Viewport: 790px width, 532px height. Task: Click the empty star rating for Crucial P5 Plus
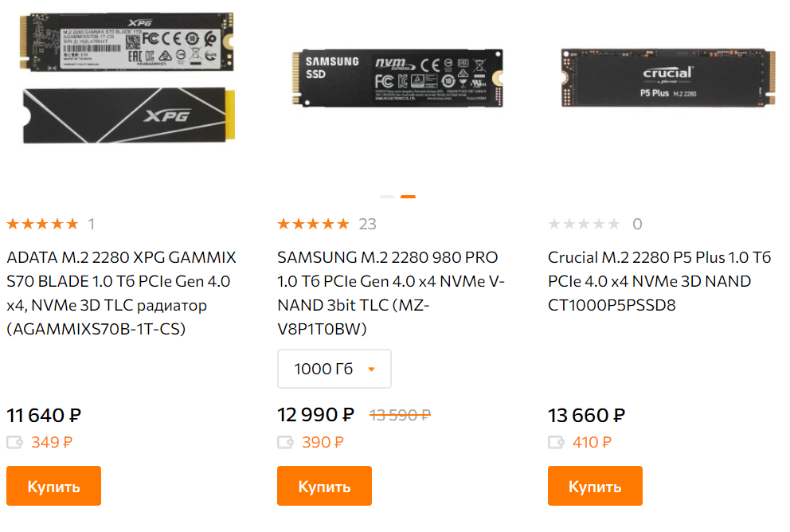point(584,224)
